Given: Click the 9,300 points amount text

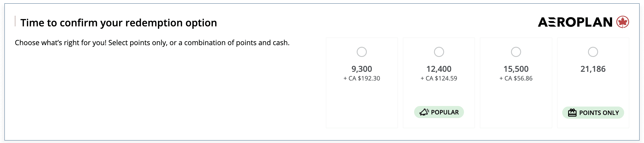Looking at the screenshot, I should 361,69.
